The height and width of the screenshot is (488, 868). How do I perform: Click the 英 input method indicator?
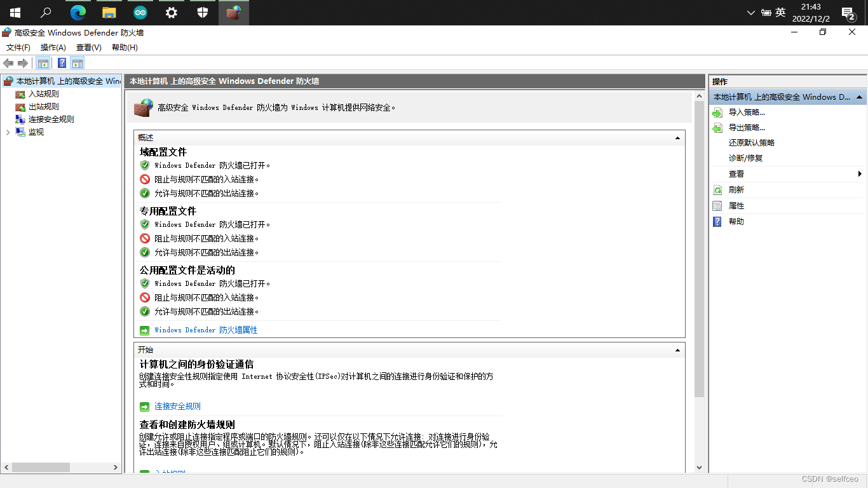point(780,13)
